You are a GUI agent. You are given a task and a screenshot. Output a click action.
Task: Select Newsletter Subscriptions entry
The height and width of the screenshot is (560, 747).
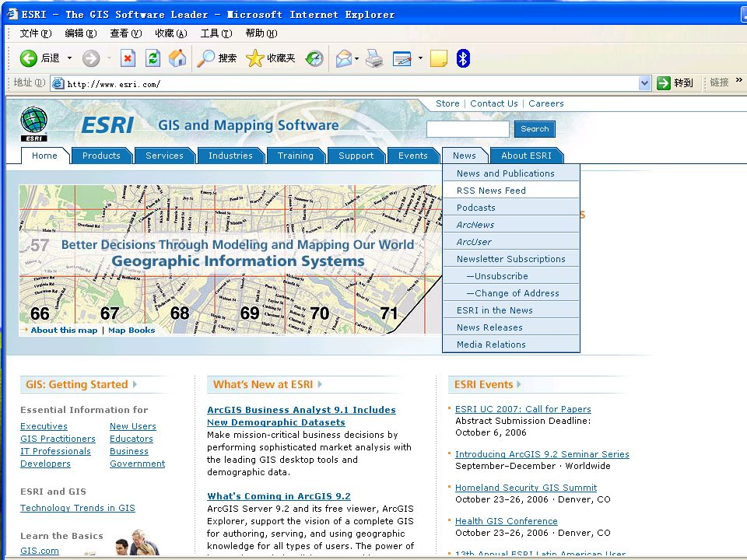click(511, 259)
